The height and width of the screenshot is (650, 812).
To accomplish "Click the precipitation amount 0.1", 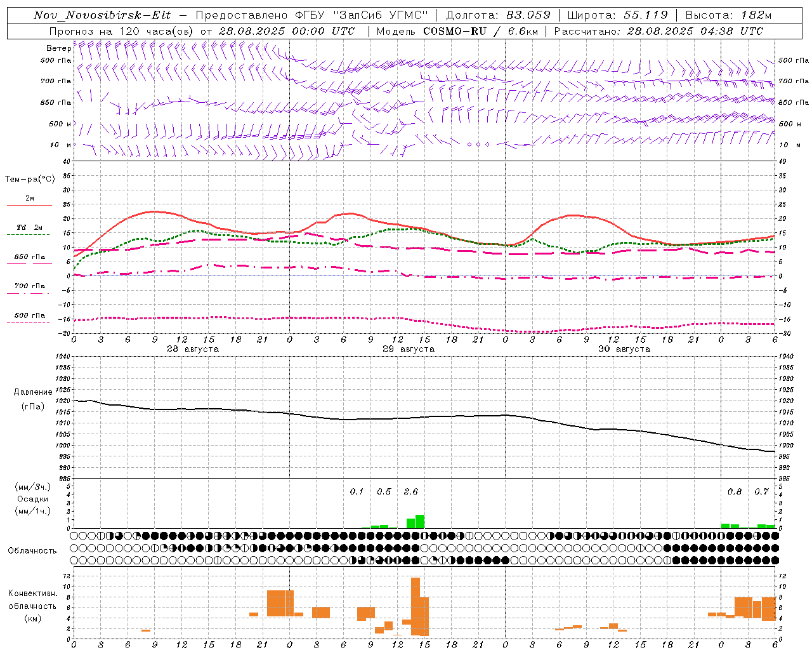I will (357, 492).
